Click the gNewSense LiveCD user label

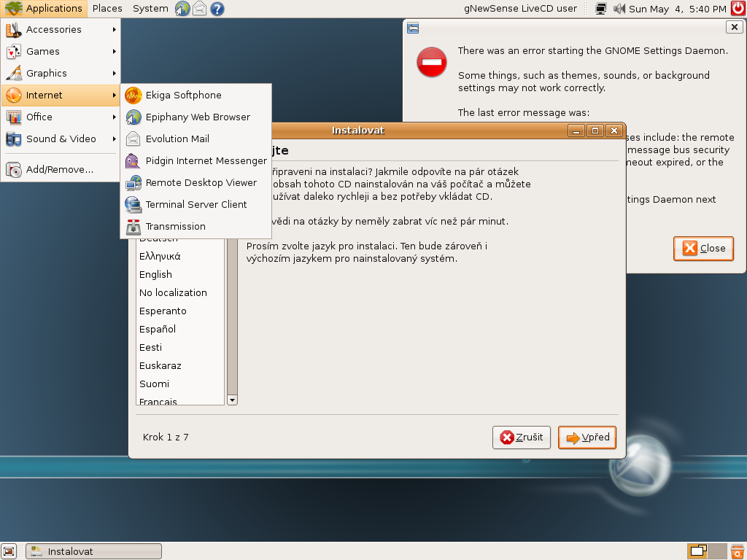pyautogui.click(x=520, y=9)
